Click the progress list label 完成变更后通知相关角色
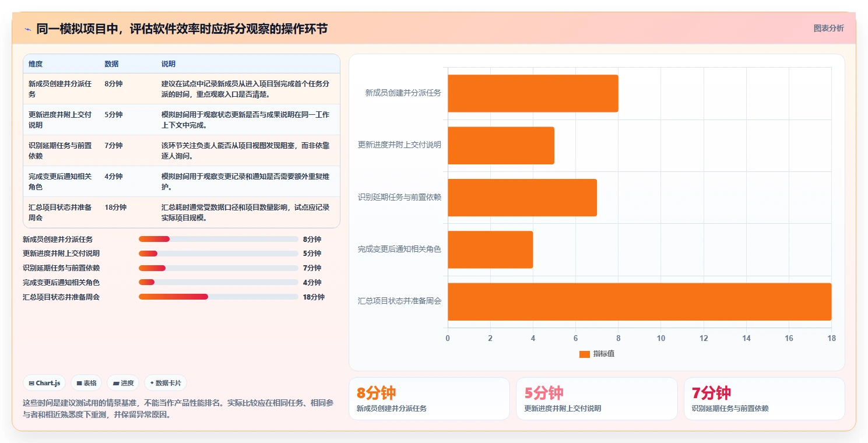Image resolution: width=868 pixels, height=443 pixels. coord(61,283)
